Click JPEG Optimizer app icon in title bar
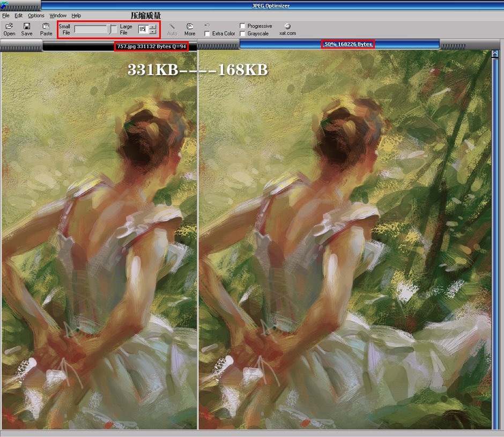Viewport: 504px width, 437px height. [4, 4]
